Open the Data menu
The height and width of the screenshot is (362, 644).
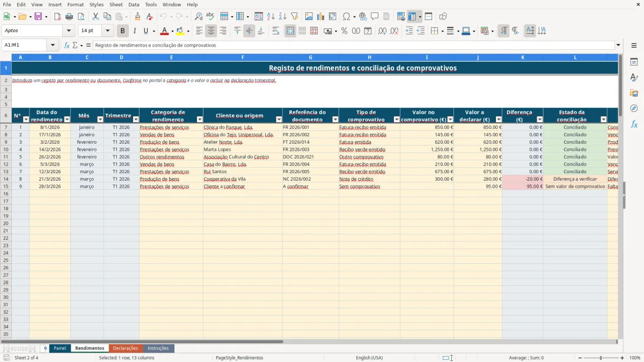134,4
